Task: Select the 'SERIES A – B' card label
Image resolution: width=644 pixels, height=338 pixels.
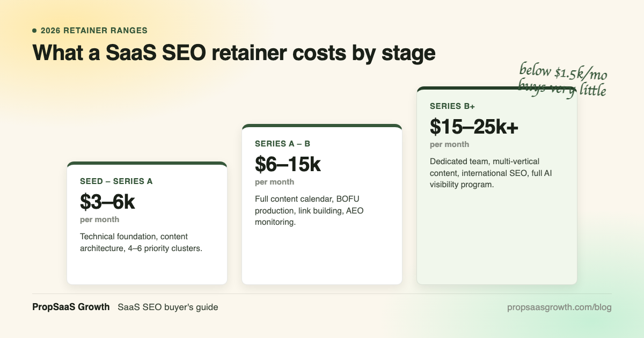Action: coord(283,144)
